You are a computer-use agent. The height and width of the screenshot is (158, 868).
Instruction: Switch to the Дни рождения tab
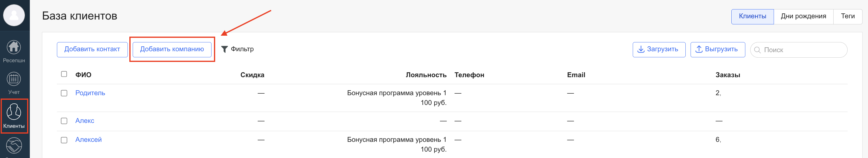pos(803,16)
